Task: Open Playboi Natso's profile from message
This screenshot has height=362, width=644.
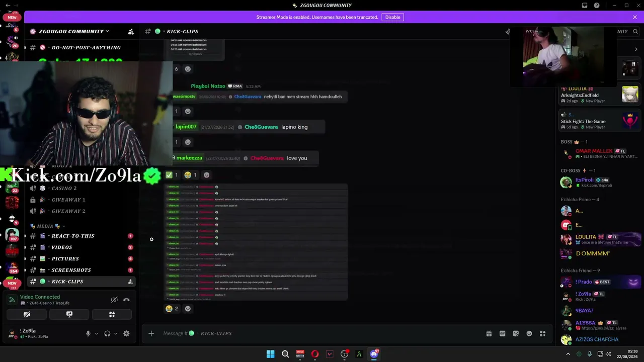Action: click(x=208, y=86)
